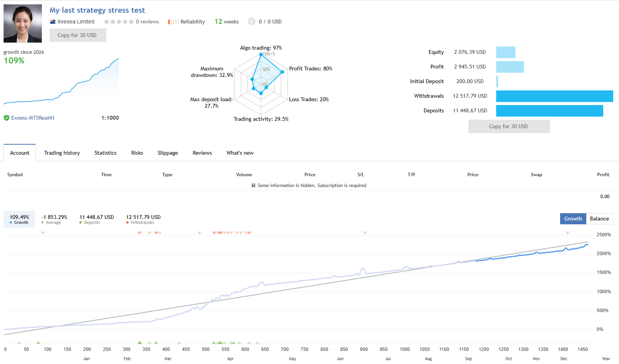619x364 pixels.
Task: Toggle the Growth series legend
Action: [x=19, y=219]
